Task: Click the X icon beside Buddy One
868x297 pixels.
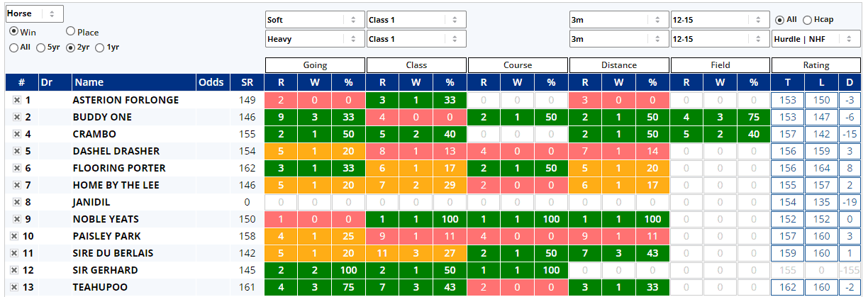Action: 16,118
